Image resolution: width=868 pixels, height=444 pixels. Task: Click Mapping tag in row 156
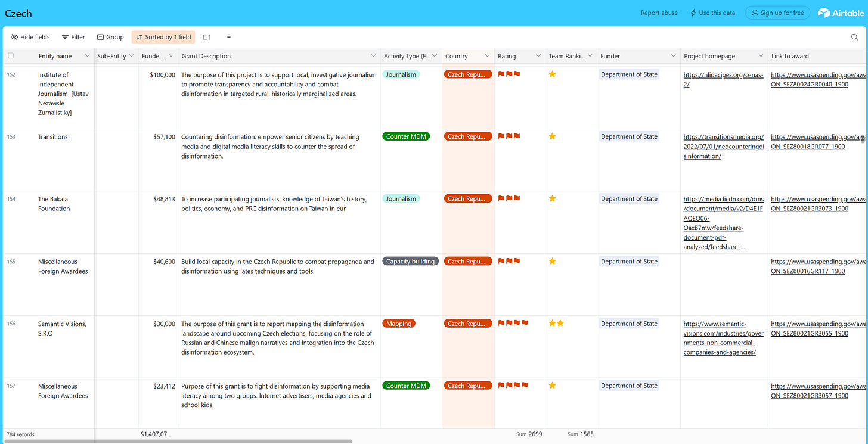(399, 324)
